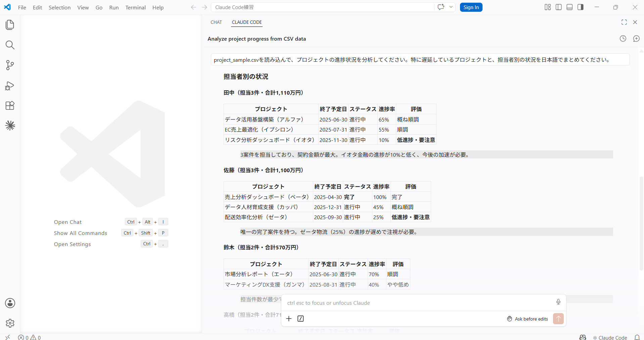
Task: Open slash commands icon in input box
Action: (x=301, y=319)
